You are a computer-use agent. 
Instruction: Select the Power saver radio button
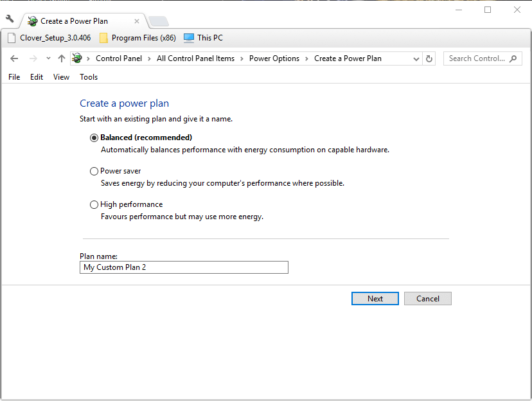94,172
